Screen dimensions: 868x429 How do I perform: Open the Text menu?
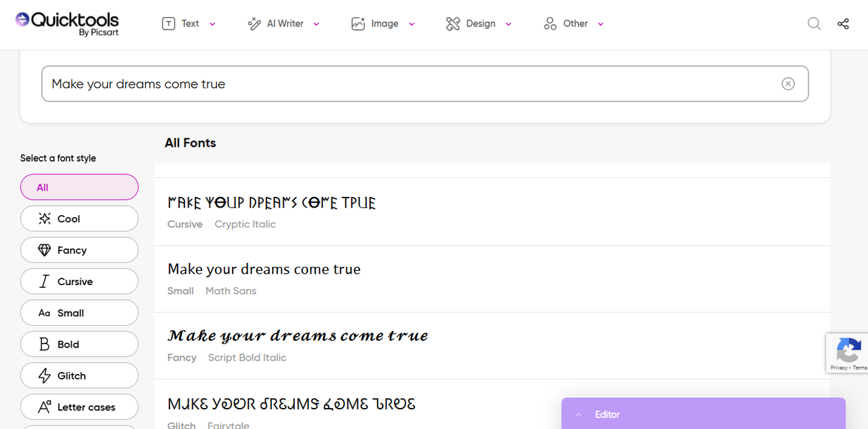(x=189, y=24)
